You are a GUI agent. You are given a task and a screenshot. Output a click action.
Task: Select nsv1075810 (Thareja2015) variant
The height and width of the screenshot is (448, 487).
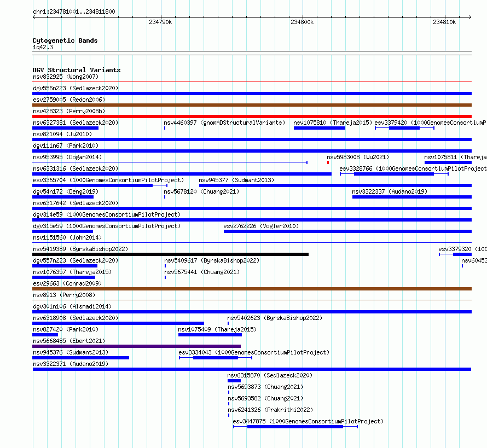[319, 128]
